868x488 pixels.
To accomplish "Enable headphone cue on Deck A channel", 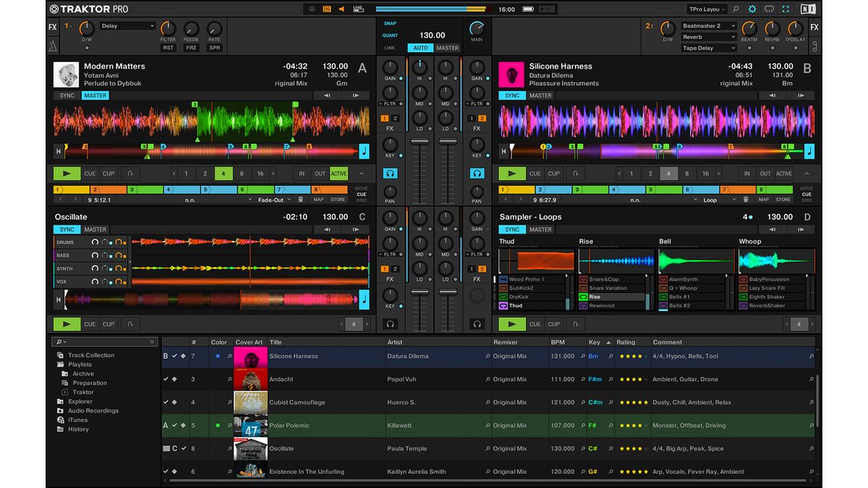I will (x=391, y=173).
